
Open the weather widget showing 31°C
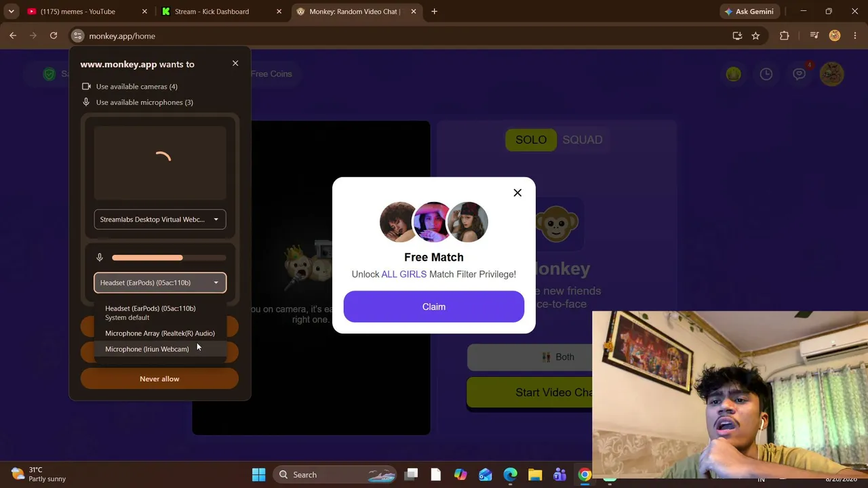point(39,474)
